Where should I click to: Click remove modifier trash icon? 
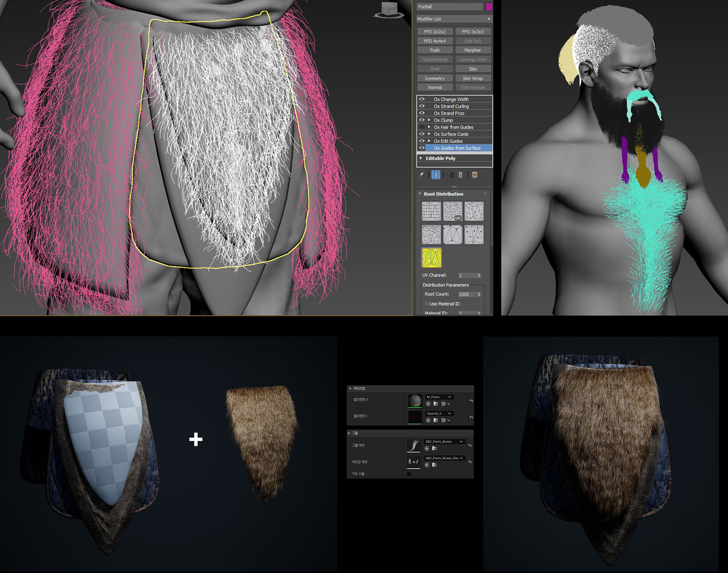pos(460,175)
